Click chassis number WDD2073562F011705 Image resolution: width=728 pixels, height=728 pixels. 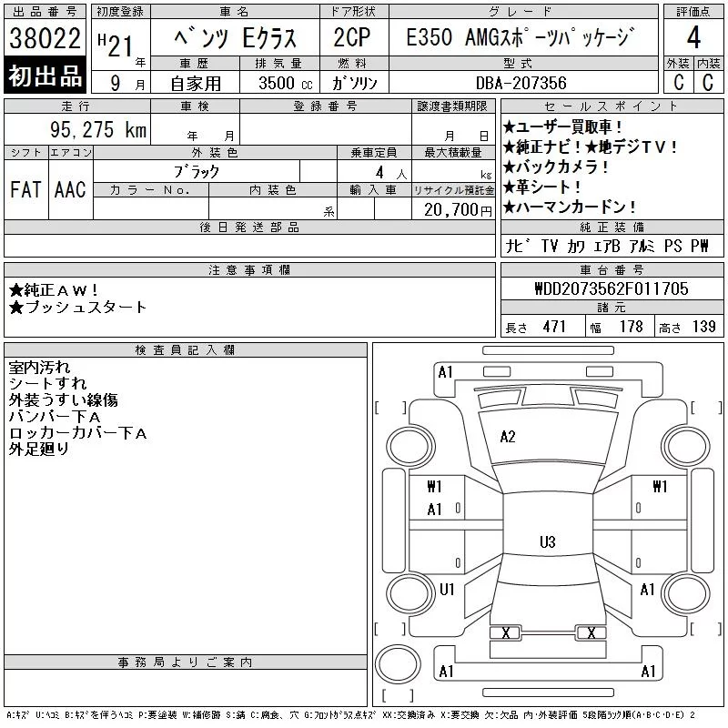pyautogui.click(x=612, y=288)
